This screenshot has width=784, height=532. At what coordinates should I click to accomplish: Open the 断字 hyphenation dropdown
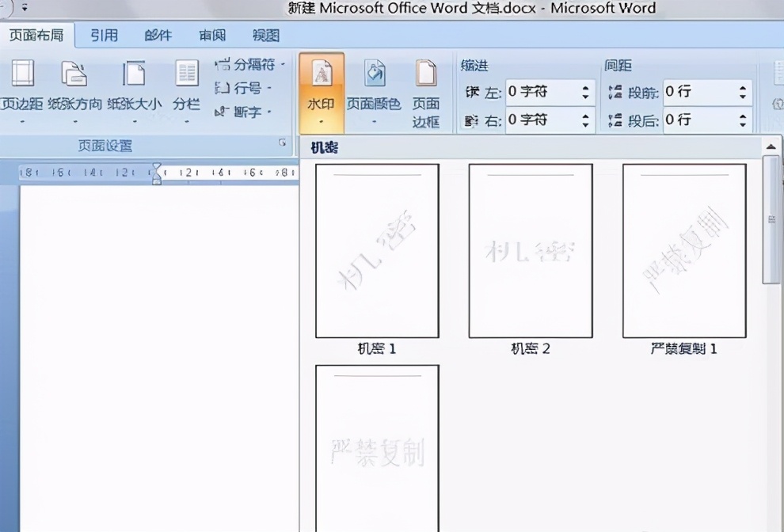point(243,112)
